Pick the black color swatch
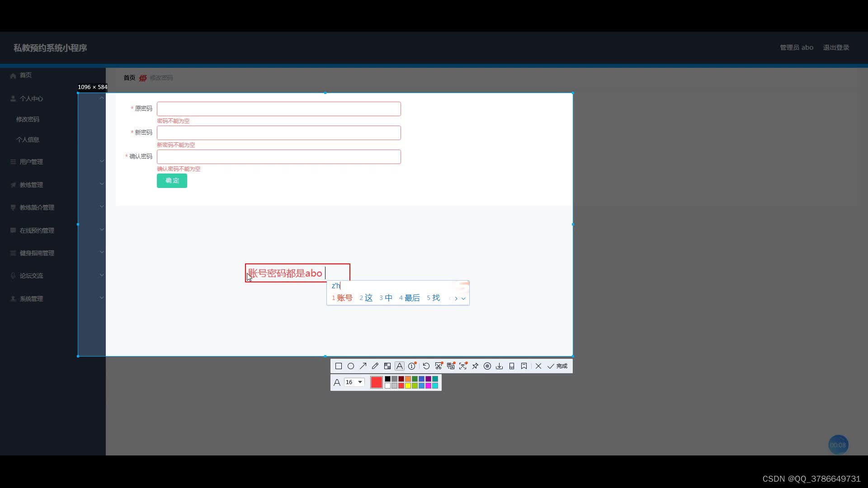 [x=388, y=379]
